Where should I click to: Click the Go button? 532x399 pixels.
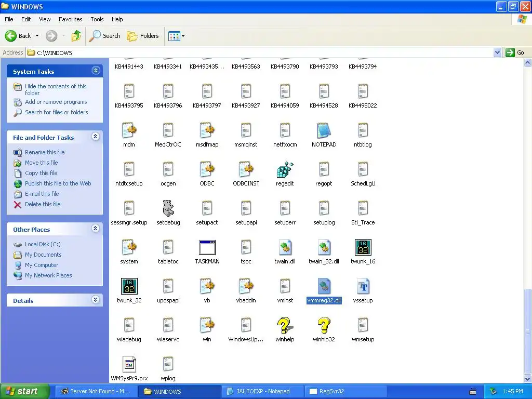pos(515,52)
